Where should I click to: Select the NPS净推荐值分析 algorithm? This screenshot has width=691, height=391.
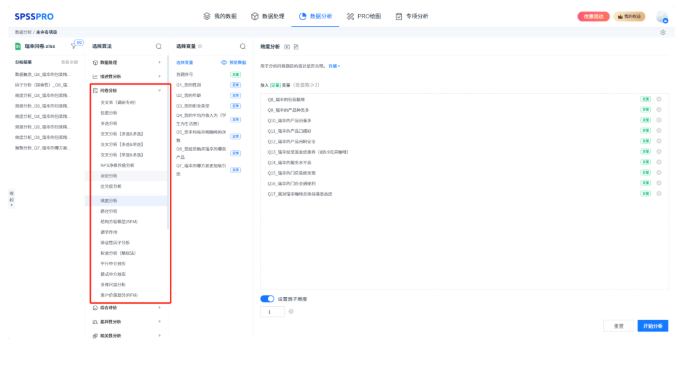tap(117, 165)
